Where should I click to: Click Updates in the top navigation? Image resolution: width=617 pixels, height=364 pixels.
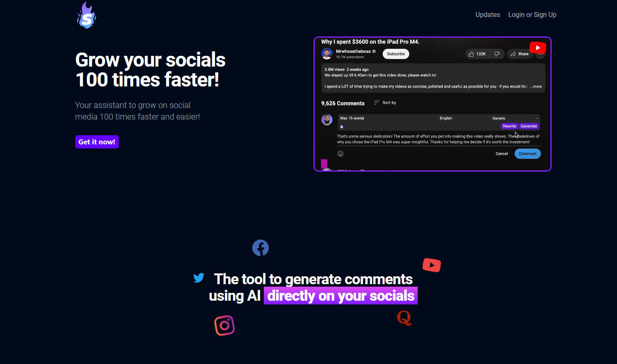(x=488, y=14)
